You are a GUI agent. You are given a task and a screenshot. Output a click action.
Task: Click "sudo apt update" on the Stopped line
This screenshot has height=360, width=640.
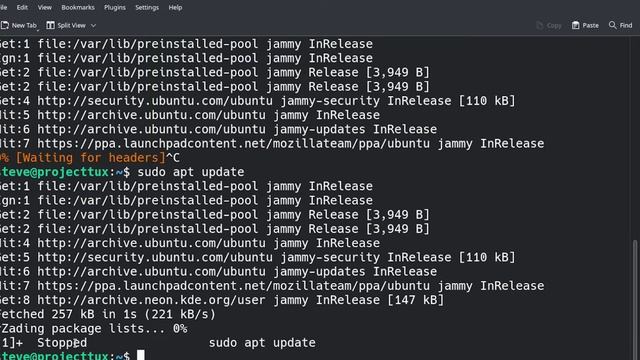pyautogui.click(x=262, y=342)
